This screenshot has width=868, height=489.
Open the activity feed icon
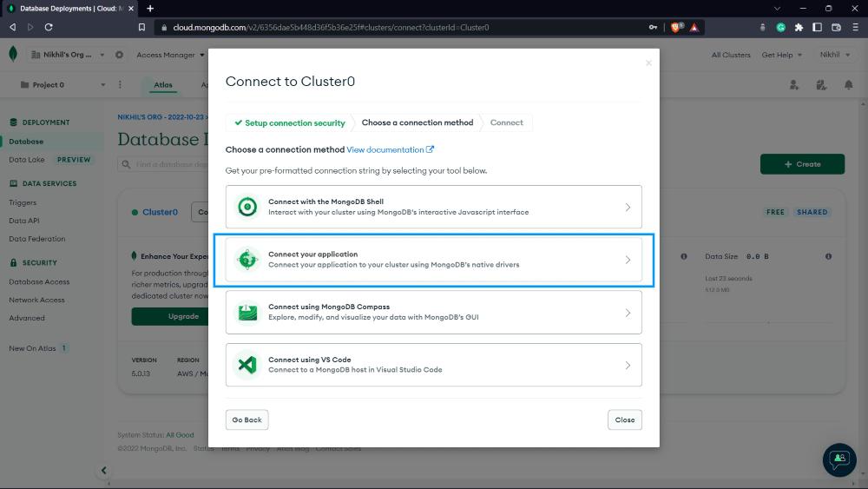pos(821,85)
